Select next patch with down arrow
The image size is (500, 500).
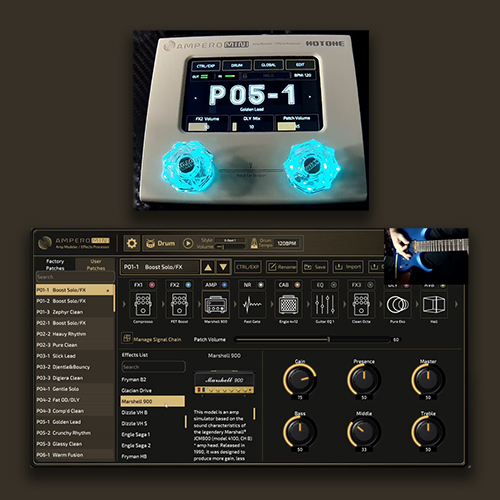pos(223,267)
